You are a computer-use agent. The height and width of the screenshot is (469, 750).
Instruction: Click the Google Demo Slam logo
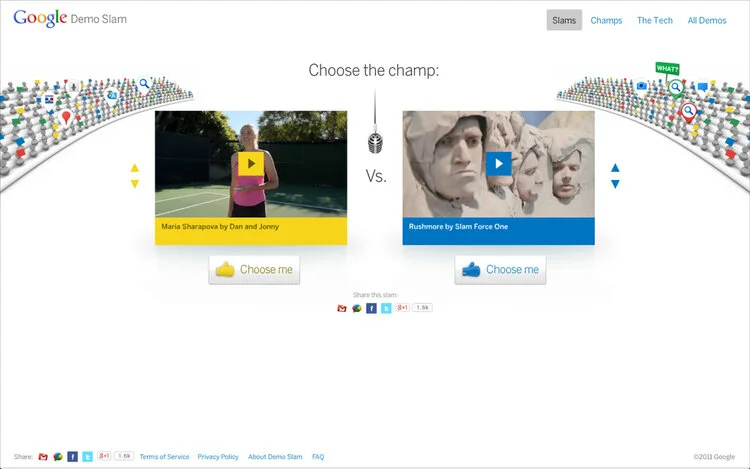point(70,19)
